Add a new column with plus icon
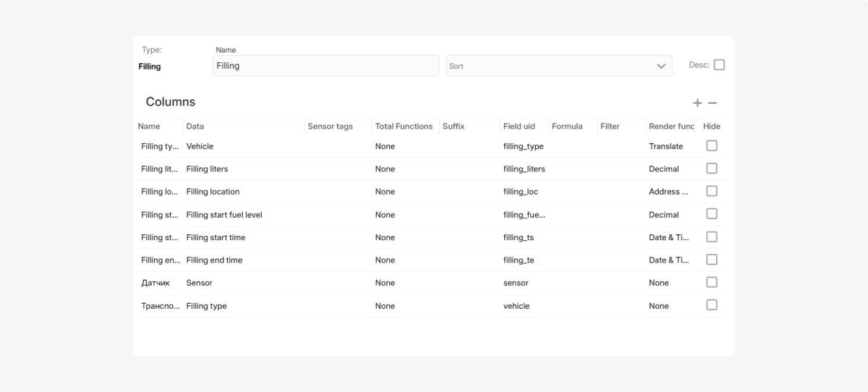Screen dimensions: 868x392 [697, 103]
